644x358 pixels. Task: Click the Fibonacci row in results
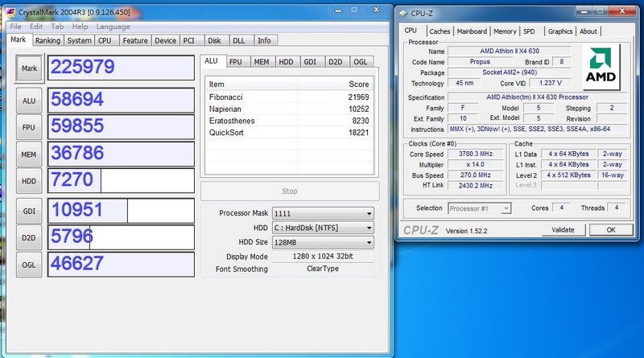point(289,97)
